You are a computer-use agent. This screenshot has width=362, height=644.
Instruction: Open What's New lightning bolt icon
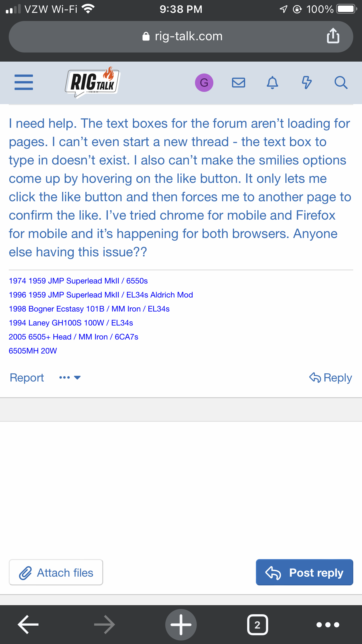307,83
